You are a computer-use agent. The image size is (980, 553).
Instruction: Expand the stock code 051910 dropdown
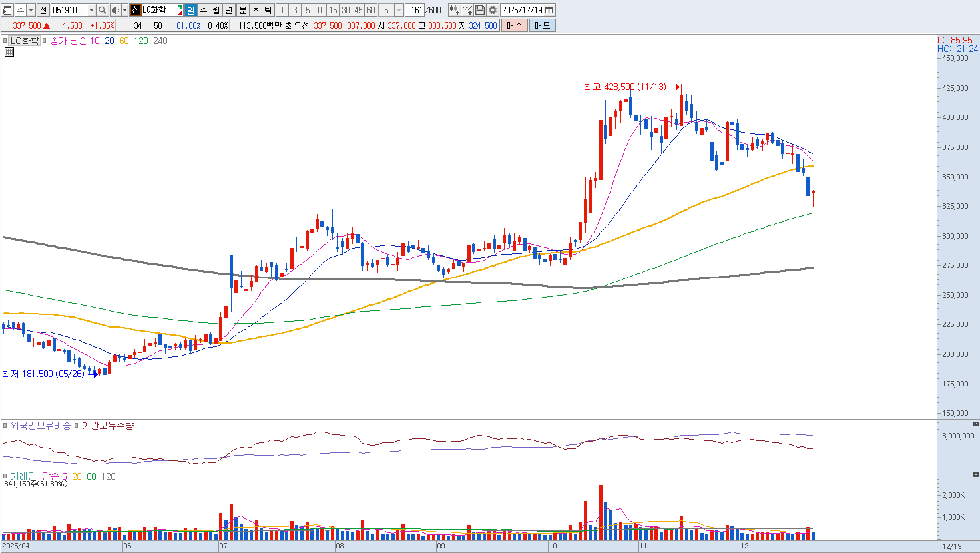point(91,10)
